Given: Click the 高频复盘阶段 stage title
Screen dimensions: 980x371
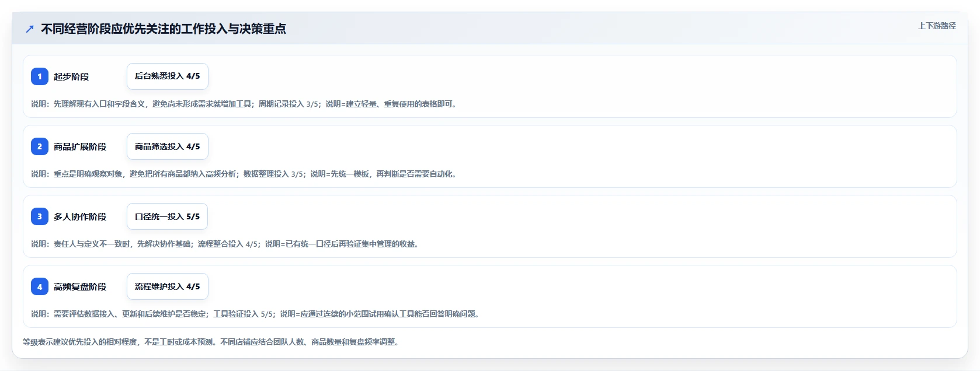Looking at the screenshot, I should pyautogui.click(x=80, y=286).
